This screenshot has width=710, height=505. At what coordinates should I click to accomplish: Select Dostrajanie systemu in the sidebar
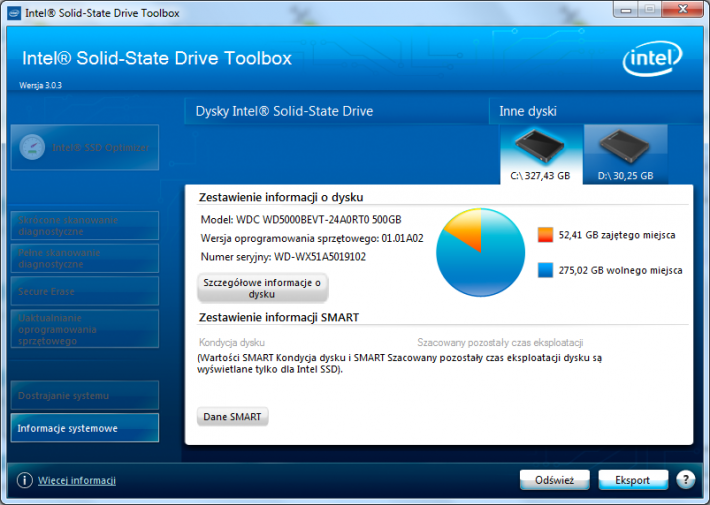pos(85,395)
